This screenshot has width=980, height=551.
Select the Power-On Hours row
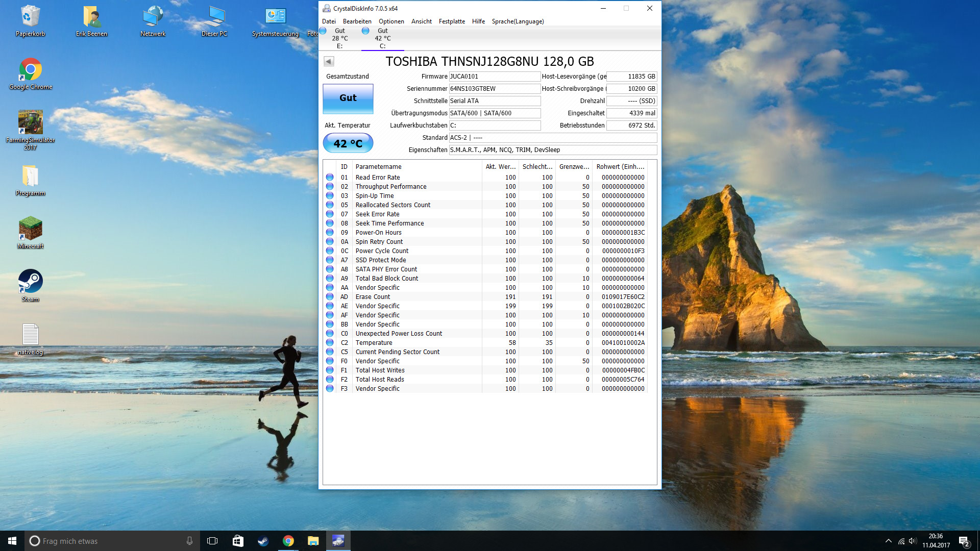click(378, 233)
